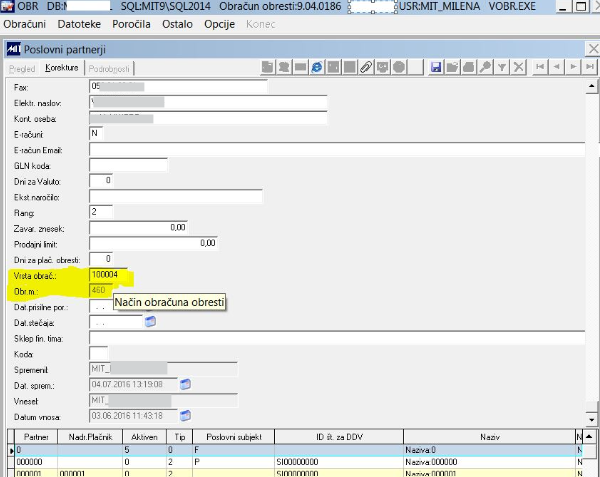The width and height of the screenshot is (600, 477).
Task: Click the stop-sign shaped toolbar icon
Action: (399, 67)
